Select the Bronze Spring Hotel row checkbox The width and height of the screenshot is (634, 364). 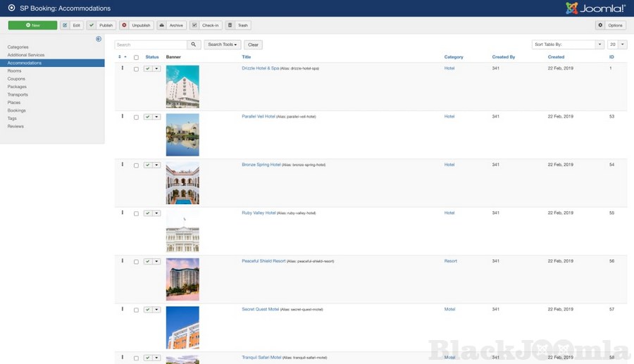pyautogui.click(x=136, y=165)
